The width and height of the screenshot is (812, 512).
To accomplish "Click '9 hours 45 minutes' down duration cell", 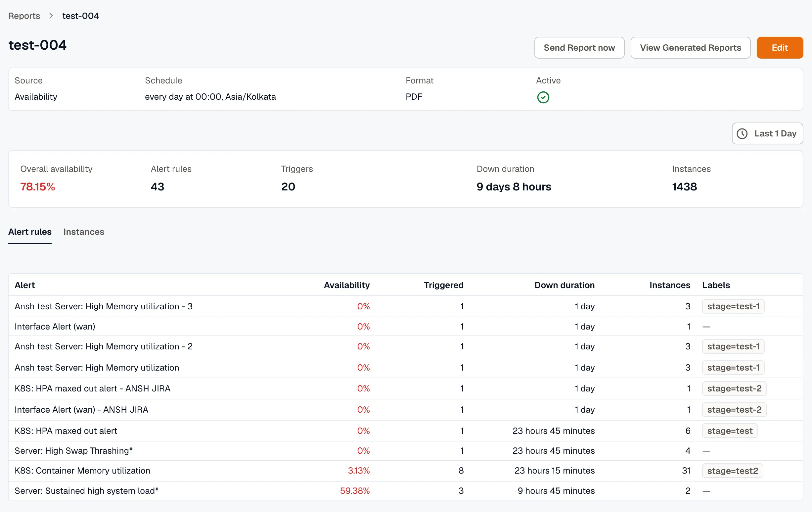I will [556, 490].
